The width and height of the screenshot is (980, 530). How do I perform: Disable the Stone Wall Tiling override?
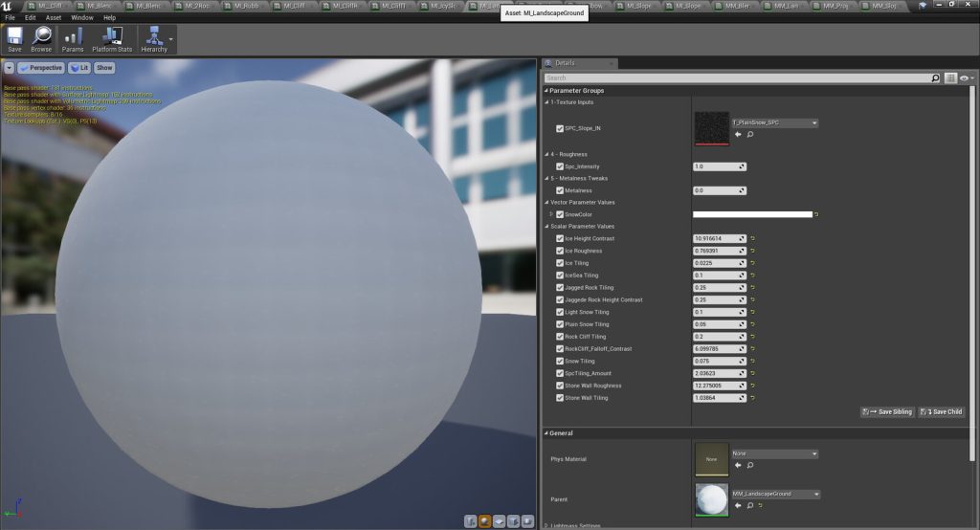pyautogui.click(x=560, y=397)
